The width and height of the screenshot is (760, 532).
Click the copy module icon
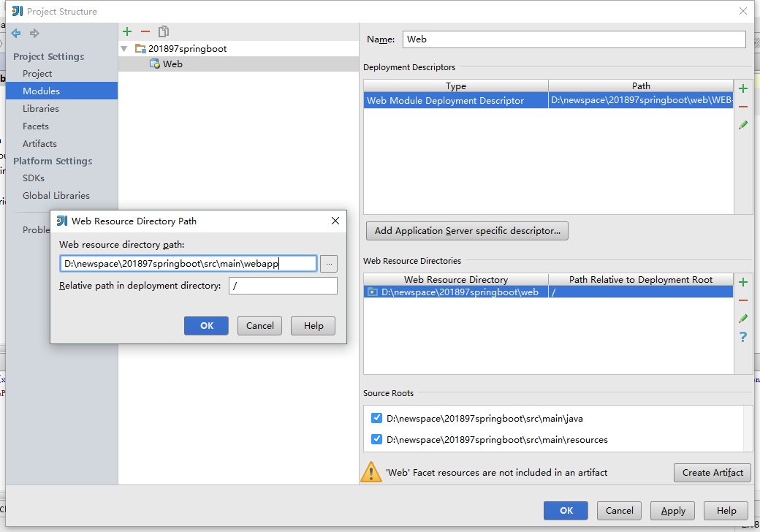point(164,31)
